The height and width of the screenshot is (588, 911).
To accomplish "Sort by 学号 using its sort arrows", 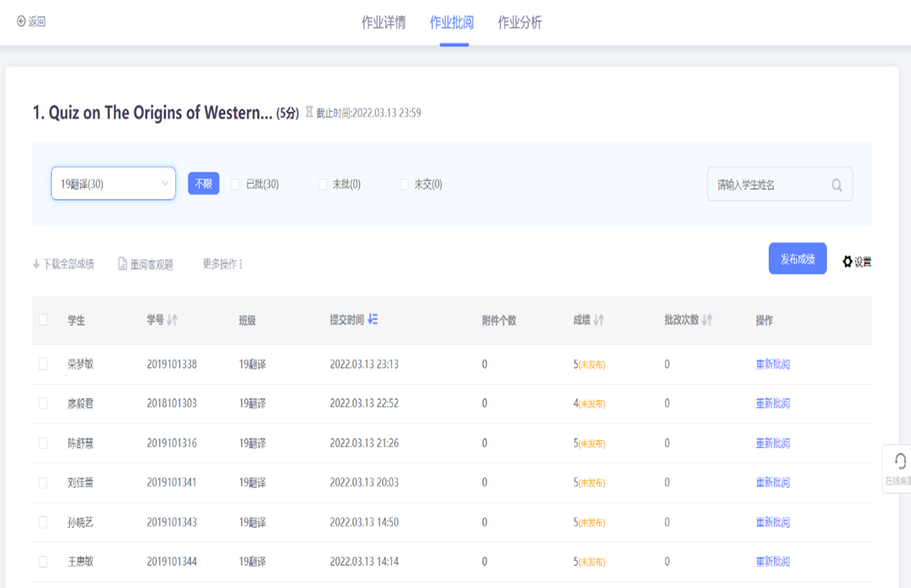I will pos(172,320).
